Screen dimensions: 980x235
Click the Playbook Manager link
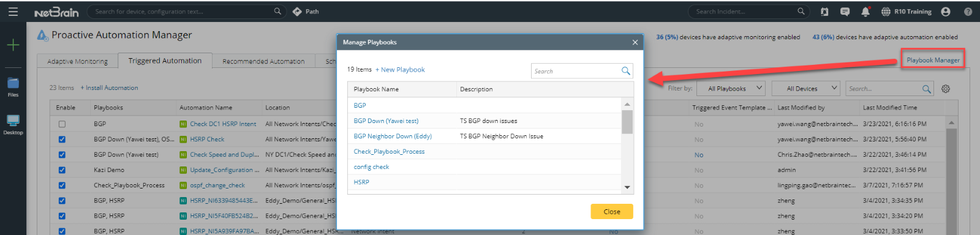click(x=933, y=60)
